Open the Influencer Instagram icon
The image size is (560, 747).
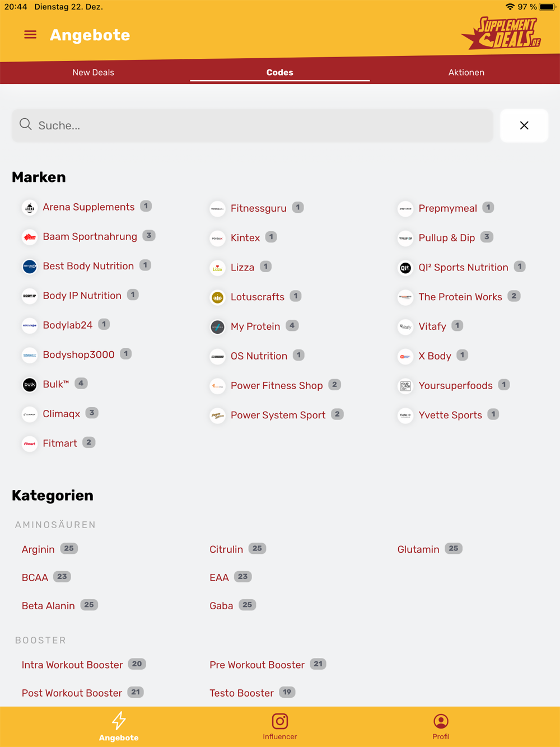point(279,721)
